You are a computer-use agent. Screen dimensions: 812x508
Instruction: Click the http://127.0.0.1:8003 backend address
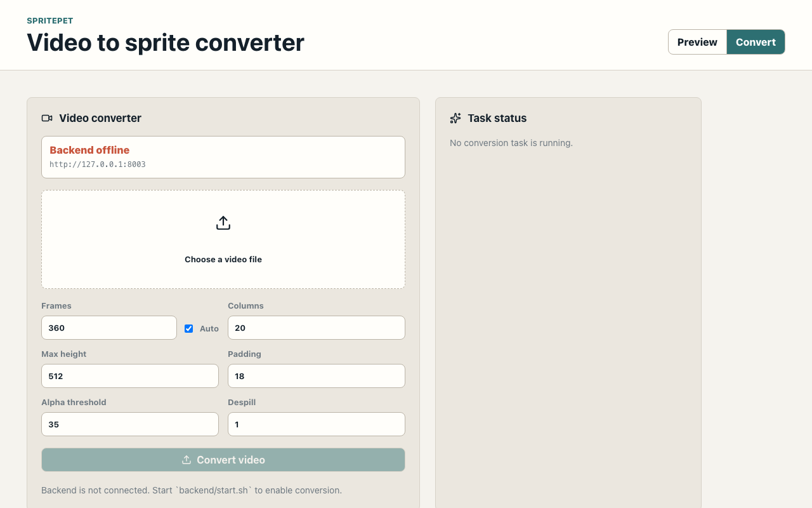point(98,164)
